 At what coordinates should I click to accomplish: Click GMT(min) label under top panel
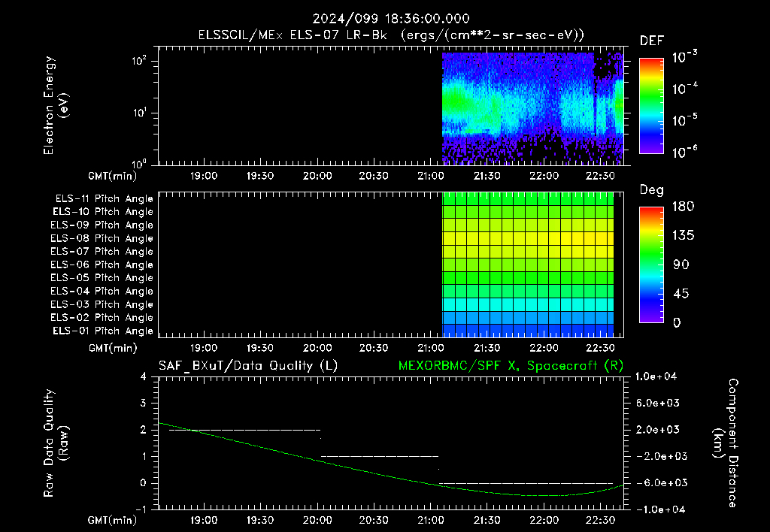click(113, 176)
